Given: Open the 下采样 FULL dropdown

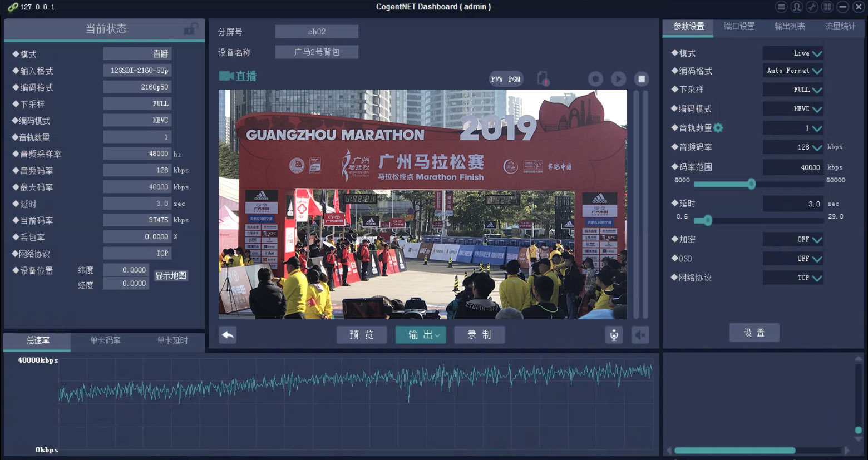Looking at the screenshot, I should tap(793, 90).
